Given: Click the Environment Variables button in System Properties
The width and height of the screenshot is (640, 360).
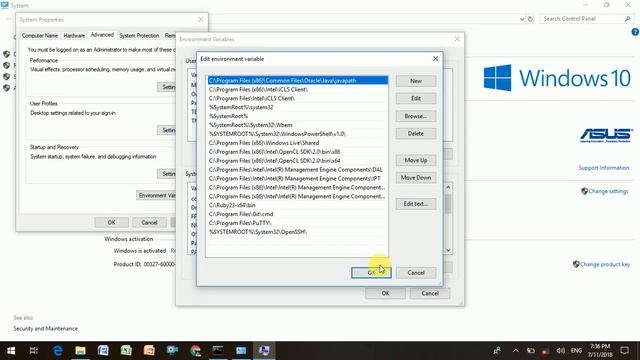Looking at the screenshot, I should point(156,196).
